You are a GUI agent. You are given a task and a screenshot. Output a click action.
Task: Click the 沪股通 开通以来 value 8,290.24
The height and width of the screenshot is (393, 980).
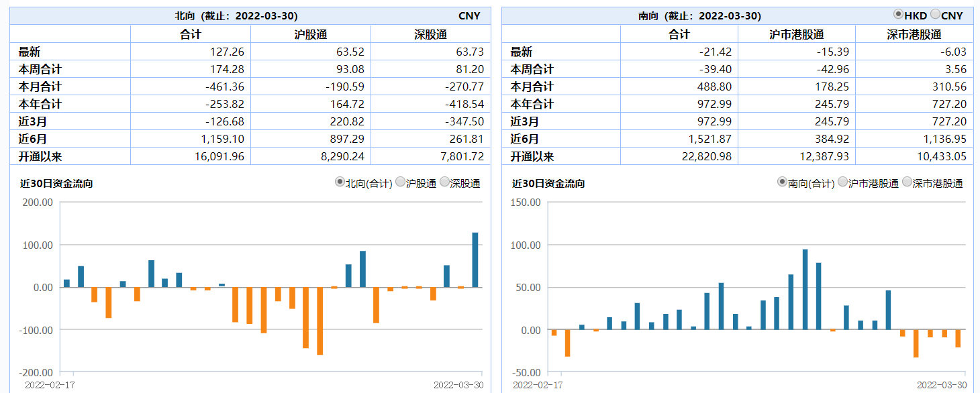[344, 156]
